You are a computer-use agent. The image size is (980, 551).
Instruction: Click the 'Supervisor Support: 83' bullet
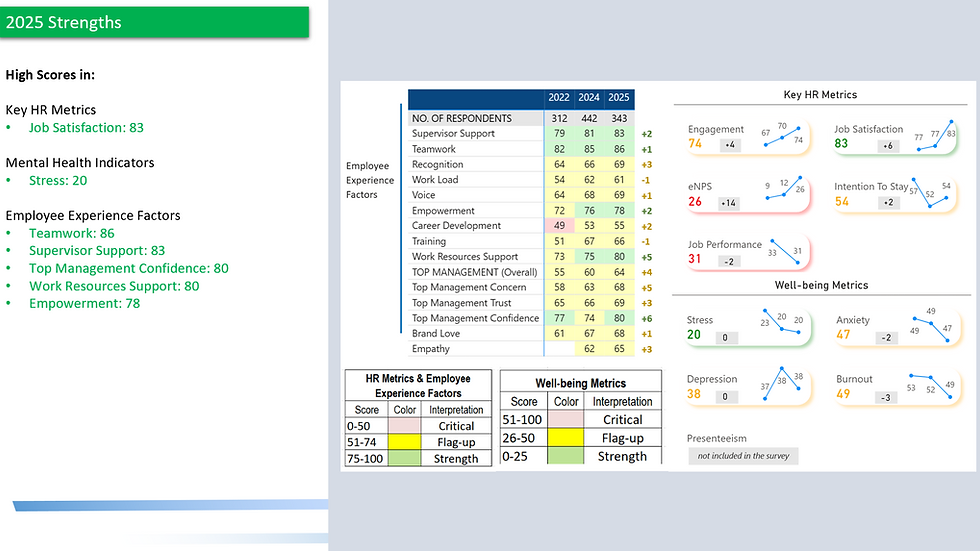97,251
